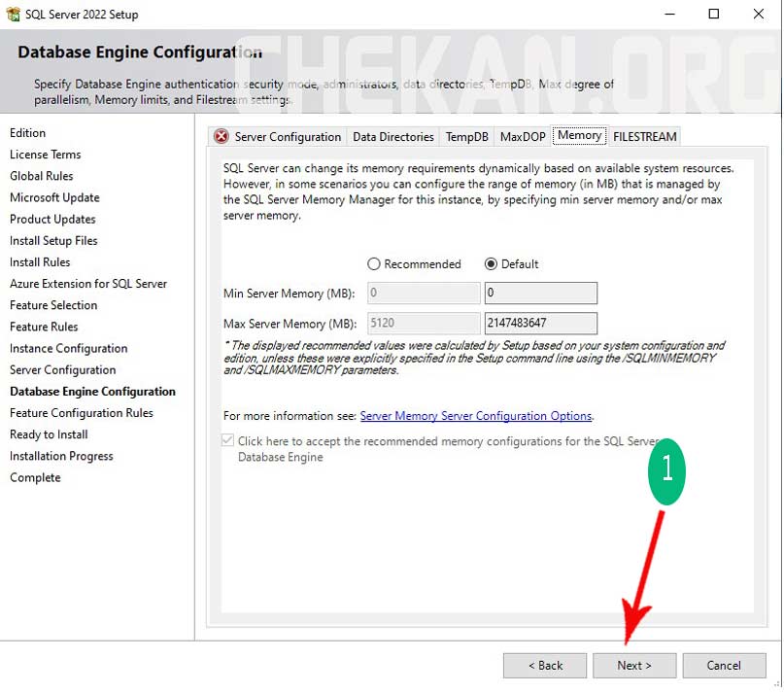784x693 pixels.
Task: Select Database Engine Configuration step
Action: pyautogui.click(x=92, y=391)
